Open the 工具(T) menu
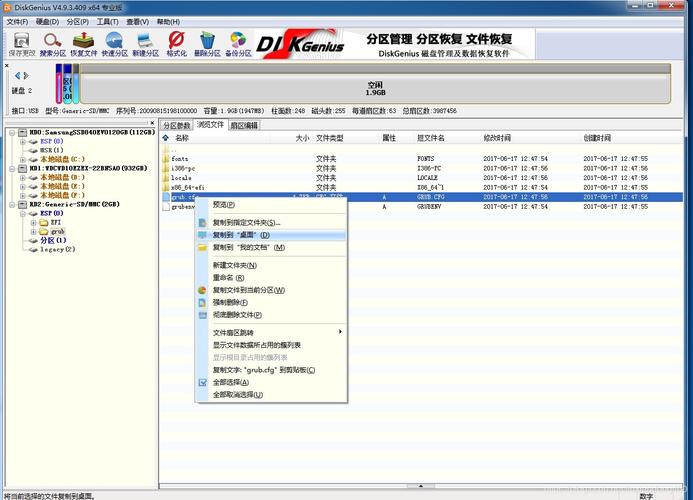This screenshot has width=693, height=500. tap(107, 22)
